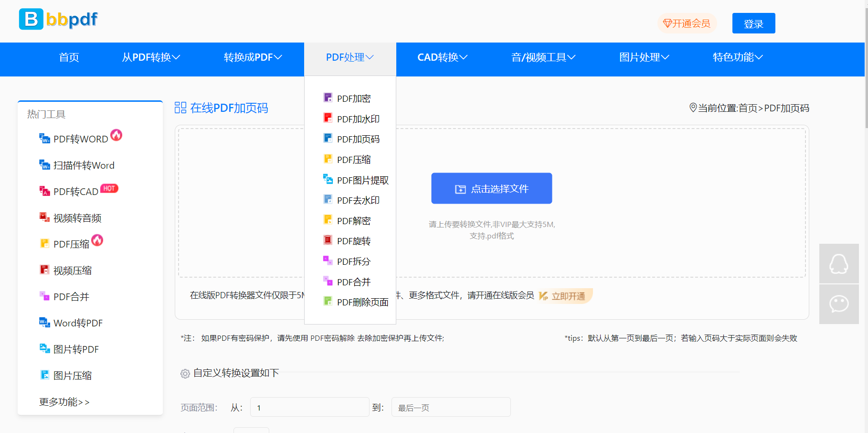Click PDF合并 icon in hot tools sidebar
Screen dimensions: 868x433
click(x=44, y=296)
